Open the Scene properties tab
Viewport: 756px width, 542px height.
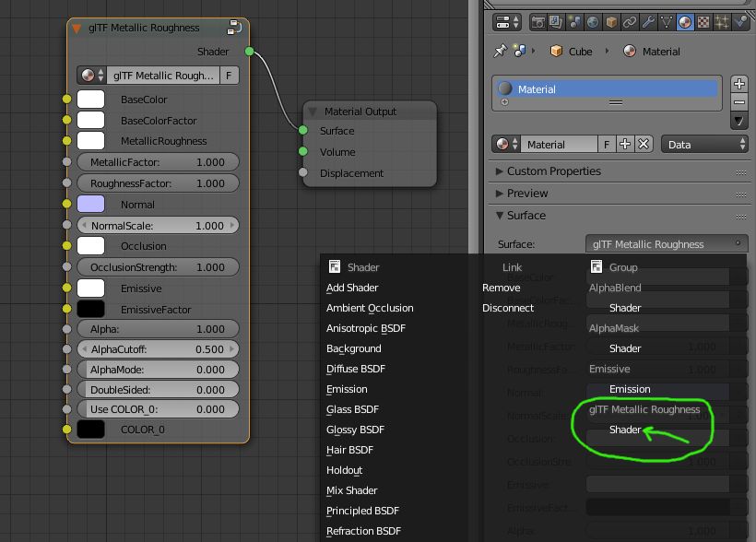coord(574,22)
